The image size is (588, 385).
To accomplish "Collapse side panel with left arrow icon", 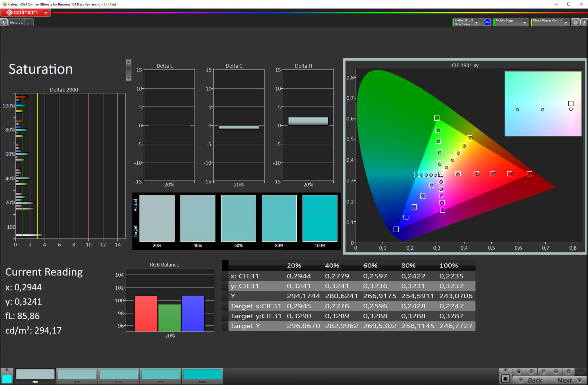I will click(584, 22).
